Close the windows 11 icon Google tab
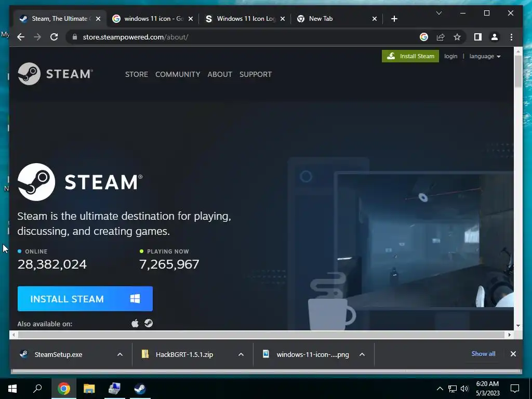The width and height of the screenshot is (532, 399). pyautogui.click(x=191, y=19)
